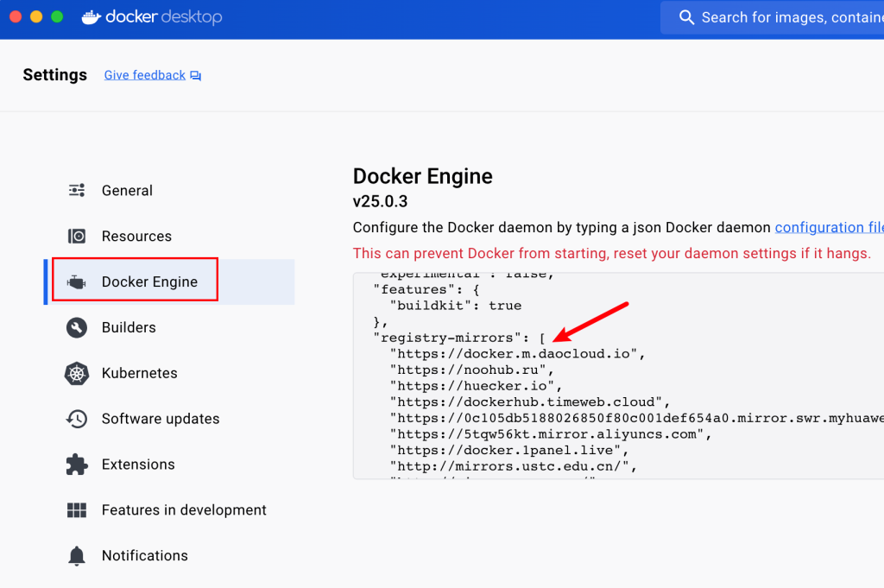Click the "http://mirrors.ustc.edu.cn/" line
This screenshot has width=884, height=588.
click(x=513, y=467)
